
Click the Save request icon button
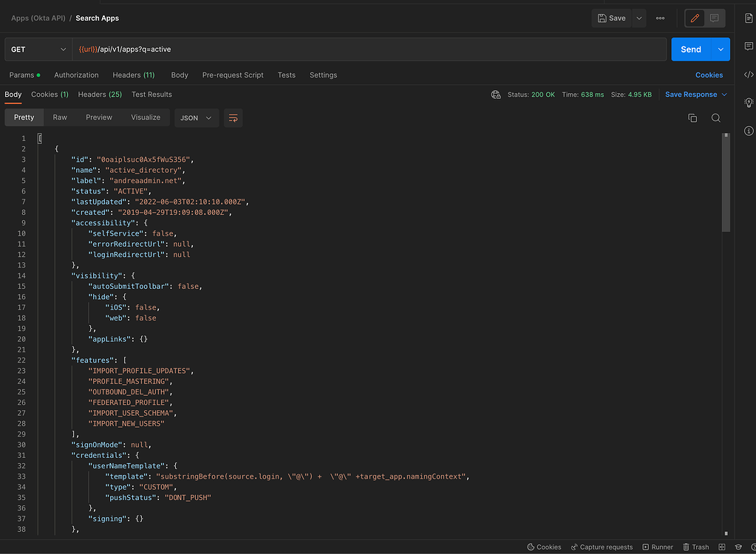point(611,18)
